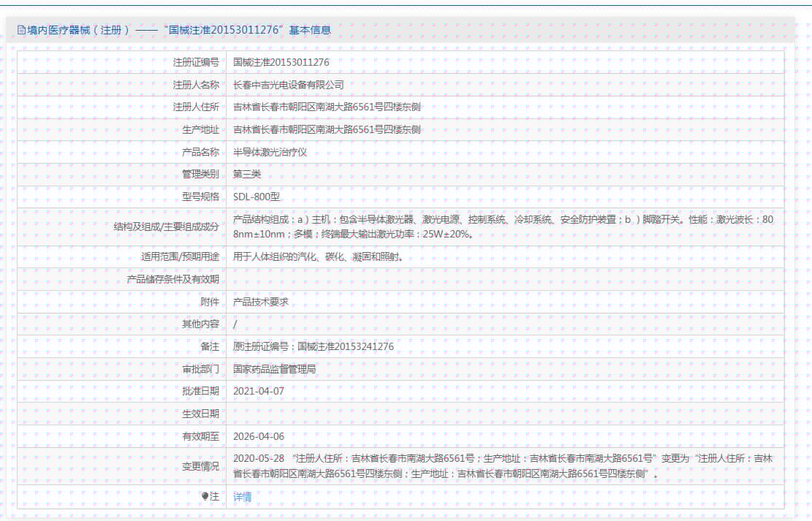Screen dimensions: 812x521
Task: Click the 批准日期 label
Action: tap(200, 392)
